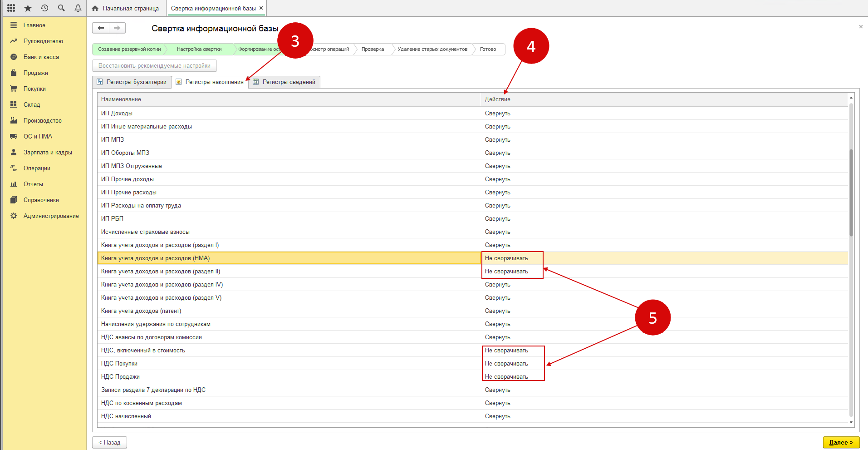The height and width of the screenshot is (450, 868).
Task: Click the Справочники books icon
Action: [x=14, y=200]
